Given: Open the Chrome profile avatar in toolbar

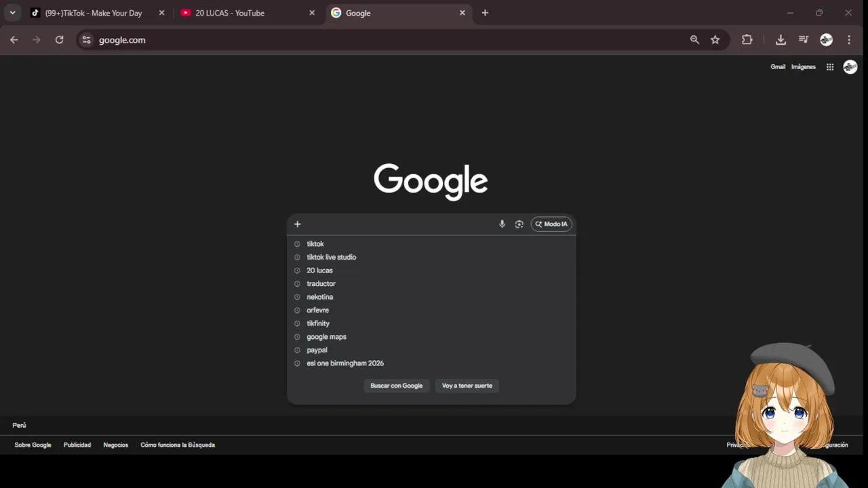Looking at the screenshot, I should [x=826, y=40].
